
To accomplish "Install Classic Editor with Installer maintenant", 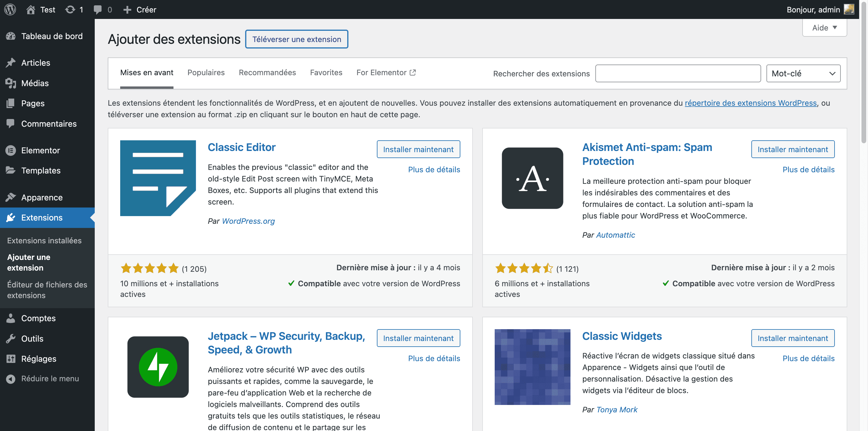I will [x=418, y=149].
